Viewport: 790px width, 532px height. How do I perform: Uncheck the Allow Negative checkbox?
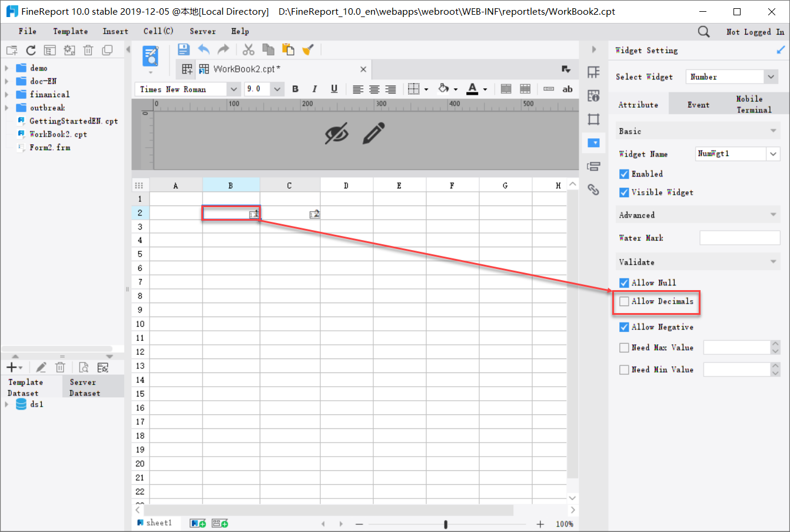[624, 327]
